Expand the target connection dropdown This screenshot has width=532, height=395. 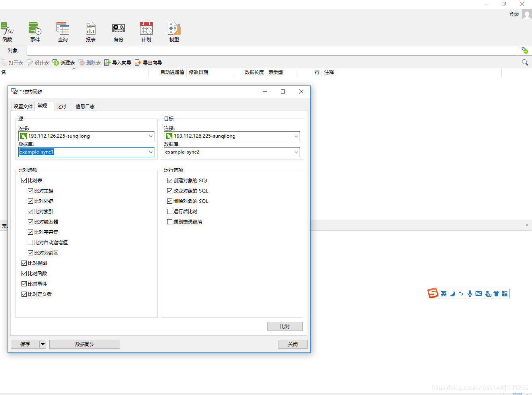pos(296,136)
